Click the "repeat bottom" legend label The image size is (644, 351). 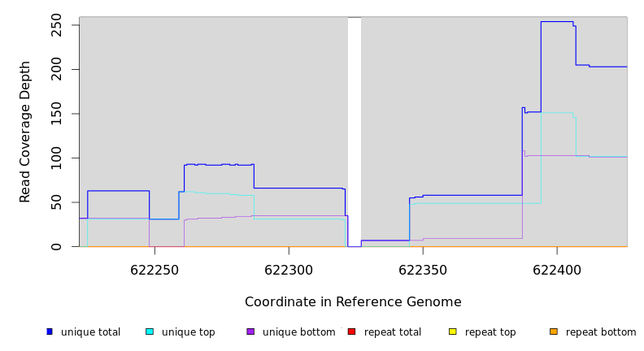601,332
